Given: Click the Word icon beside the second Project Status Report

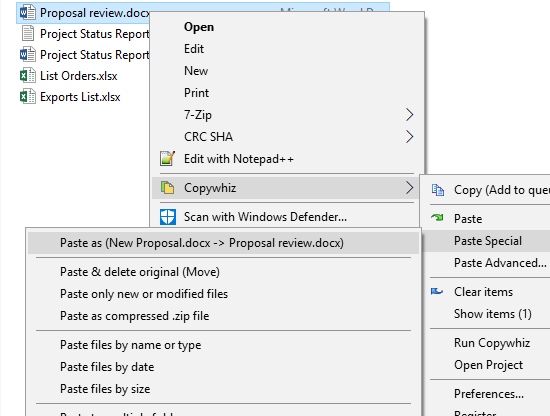Looking at the screenshot, I should click(28, 55).
